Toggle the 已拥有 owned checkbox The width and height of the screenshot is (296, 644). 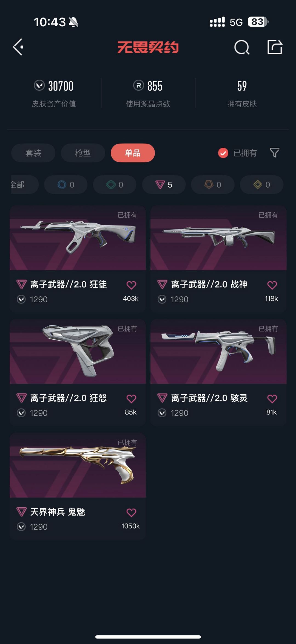(223, 153)
